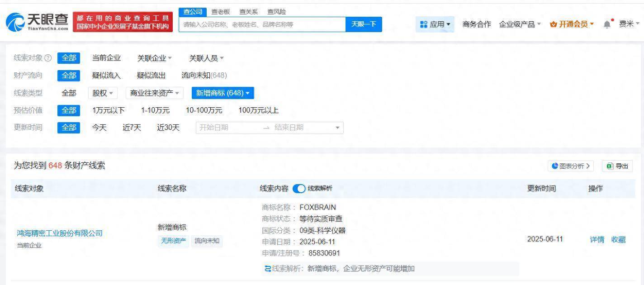Viewport: 644px width, 285px height.
Task: Select 全部 in the 预估价值 row
Action: click(x=69, y=110)
